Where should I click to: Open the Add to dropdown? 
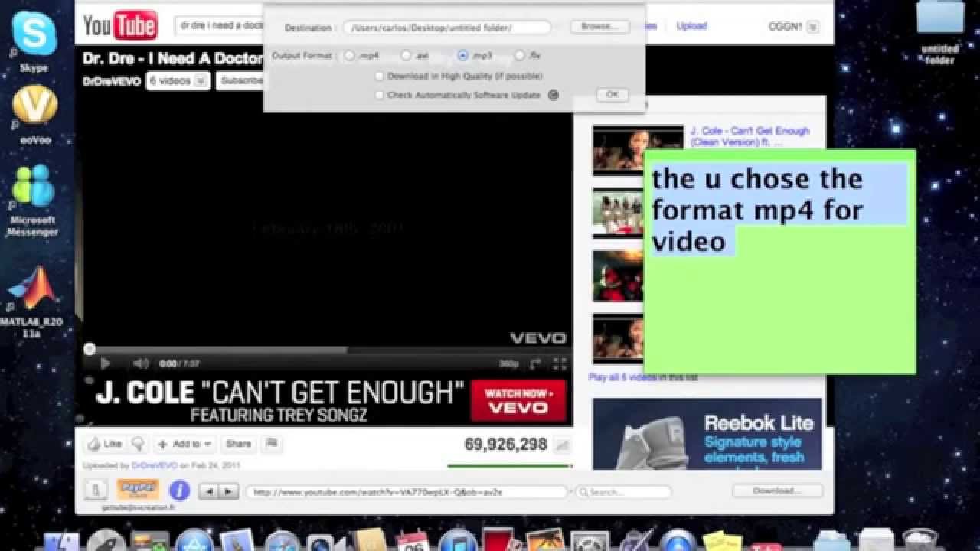tap(185, 444)
